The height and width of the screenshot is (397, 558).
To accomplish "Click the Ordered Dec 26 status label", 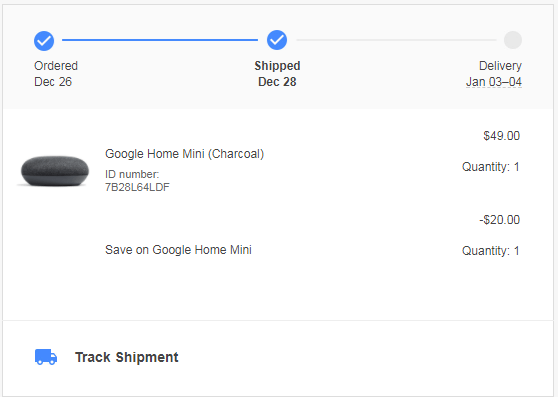I will coord(56,74).
